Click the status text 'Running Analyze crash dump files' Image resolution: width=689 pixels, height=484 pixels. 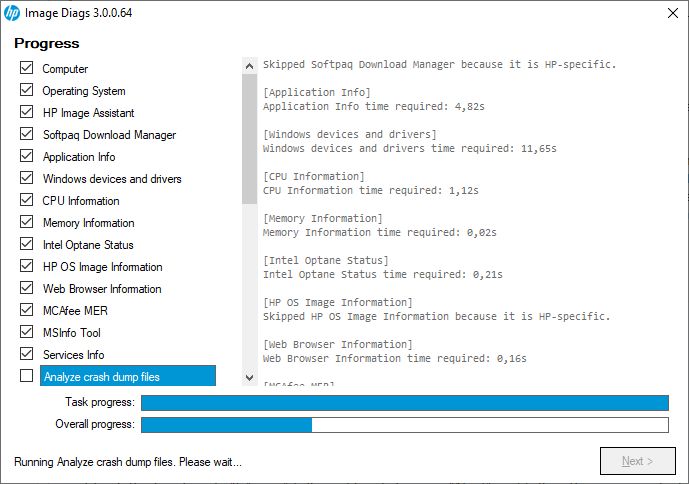tap(128, 462)
